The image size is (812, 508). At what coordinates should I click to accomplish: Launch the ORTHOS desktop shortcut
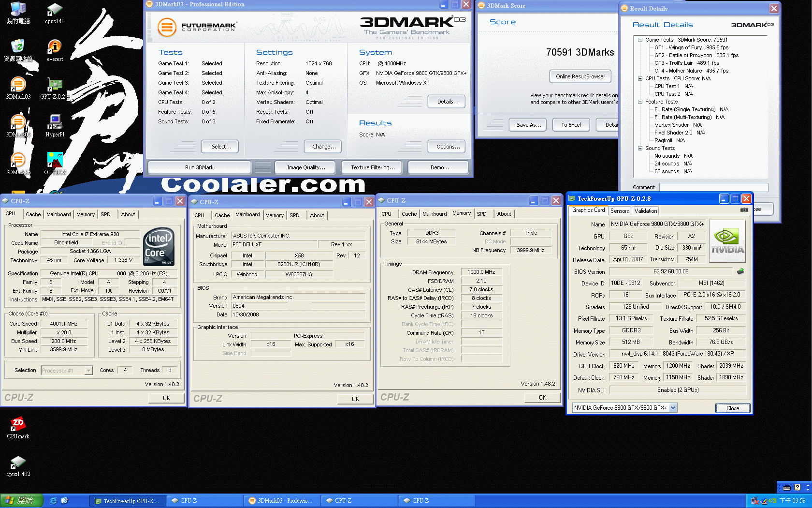point(55,164)
